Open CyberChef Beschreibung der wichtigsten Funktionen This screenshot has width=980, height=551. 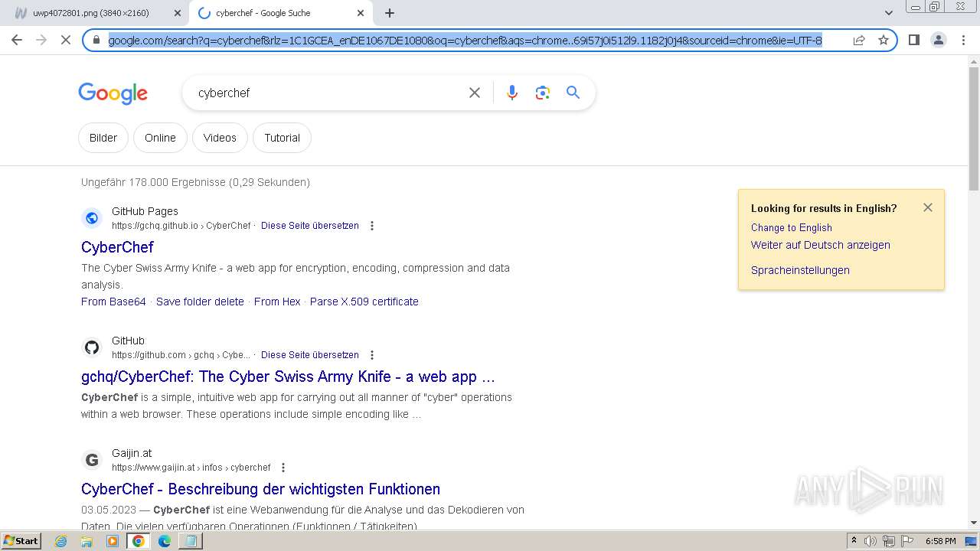click(x=260, y=489)
